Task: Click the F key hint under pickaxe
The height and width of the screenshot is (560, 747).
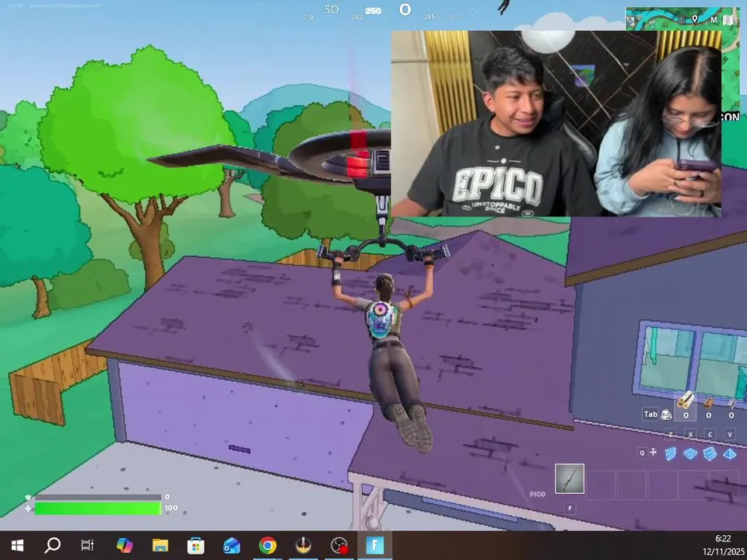Action: pos(570,508)
